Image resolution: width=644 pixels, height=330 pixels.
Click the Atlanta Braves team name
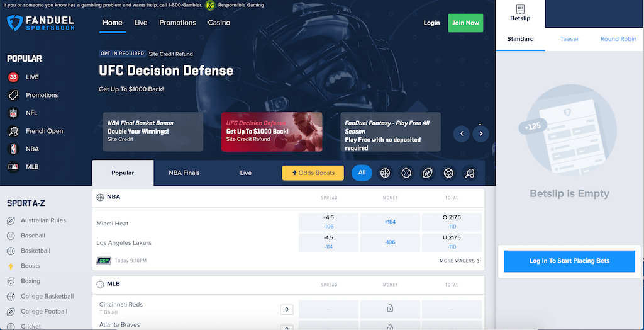[x=119, y=325]
